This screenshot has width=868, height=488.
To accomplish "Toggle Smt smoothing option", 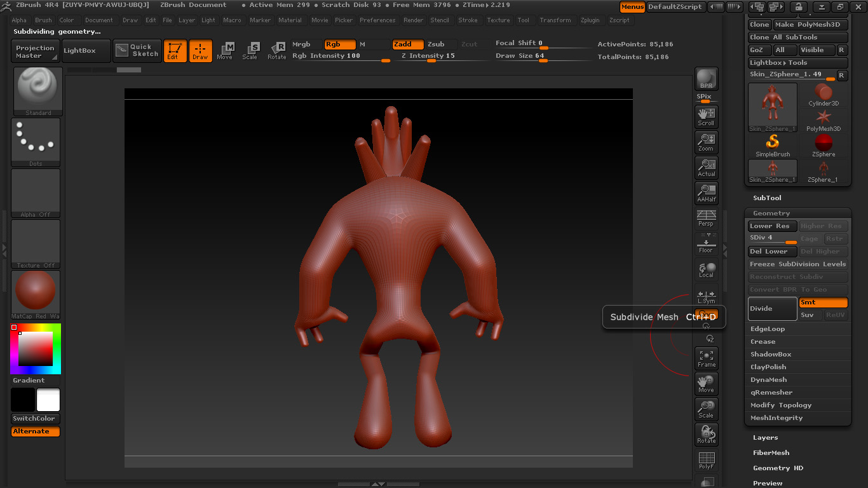I will coord(824,302).
